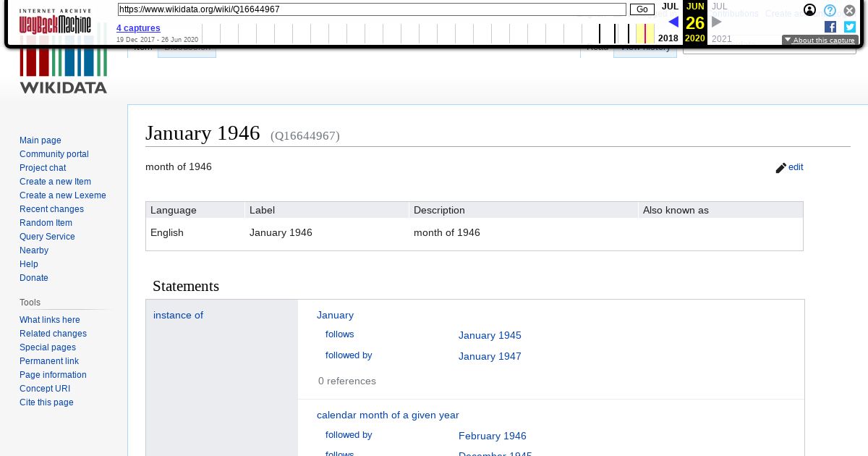Open Concept URI link
Viewport: 868px width, 456px height.
click(45, 389)
